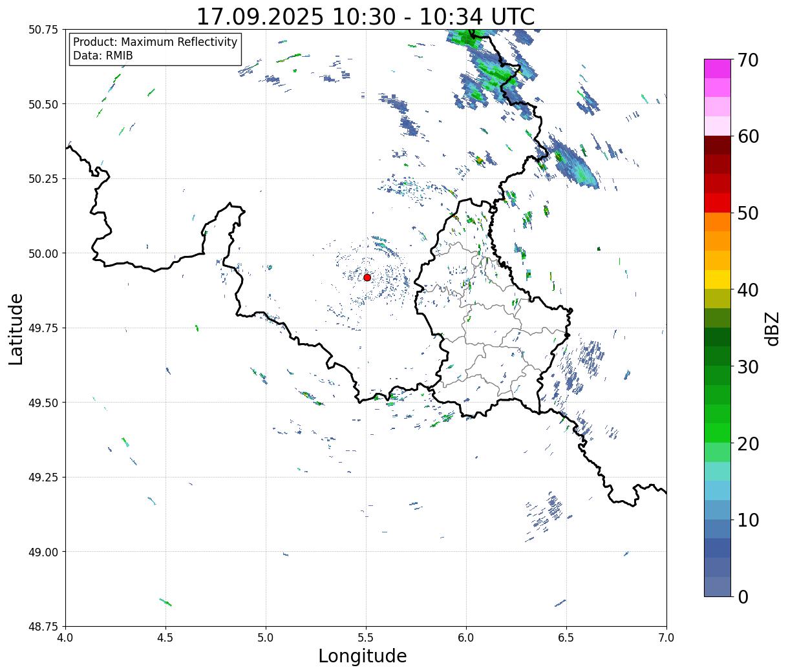The height and width of the screenshot is (672, 788).
Task: Click the 50.00 latitude tick label
Action: 43,253
